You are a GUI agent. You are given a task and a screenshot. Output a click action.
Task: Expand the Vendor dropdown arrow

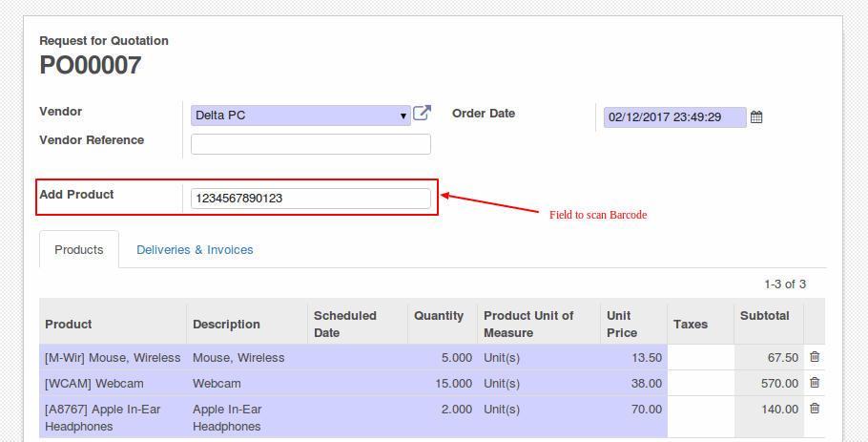pos(403,116)
